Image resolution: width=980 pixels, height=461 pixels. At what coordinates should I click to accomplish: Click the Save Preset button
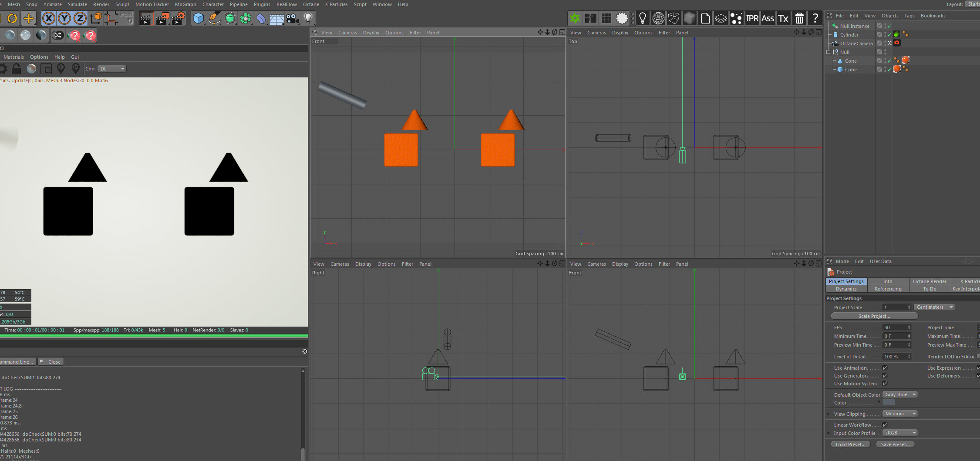pyautogui.click(x=895, y=444)
